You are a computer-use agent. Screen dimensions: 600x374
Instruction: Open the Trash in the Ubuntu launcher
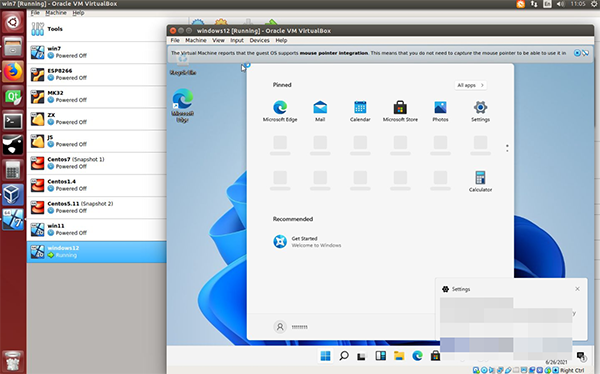(x=13, y=361)
